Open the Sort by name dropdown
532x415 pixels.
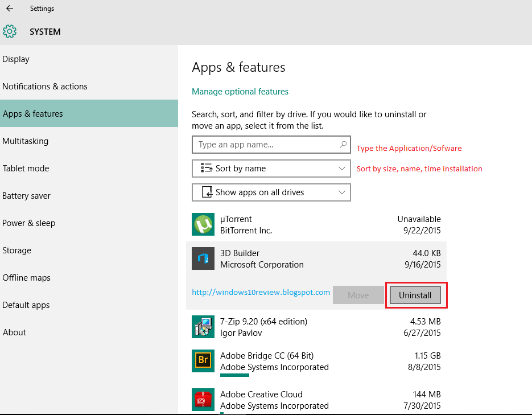click(271, 169)
